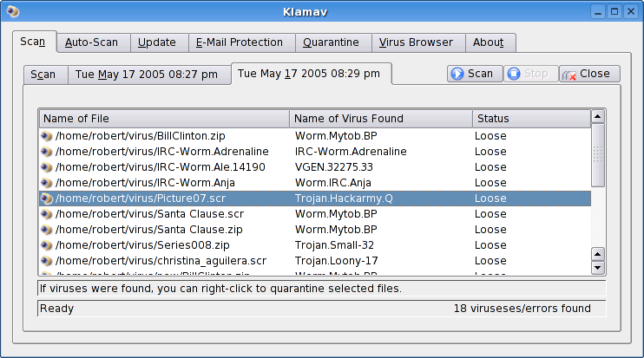Click the icon beside Santa Clause.scr file
Viewport: 644px width, 358px height.
(47, 214)
